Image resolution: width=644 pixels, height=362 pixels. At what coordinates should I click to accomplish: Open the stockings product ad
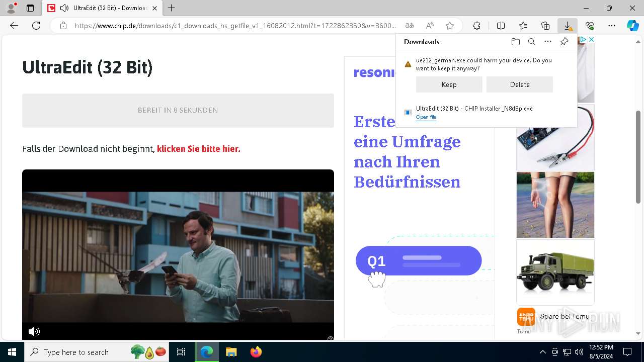coord(555,205)
